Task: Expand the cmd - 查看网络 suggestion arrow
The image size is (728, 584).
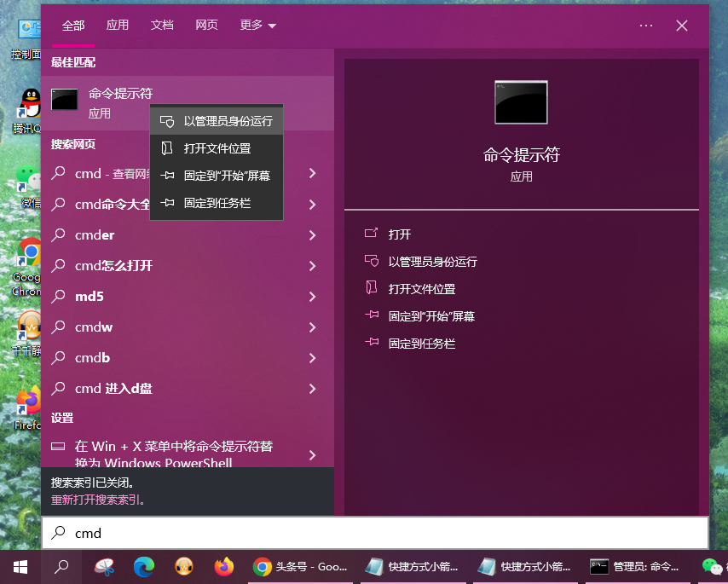Action: pyautogui.click(x=313, y=174)
